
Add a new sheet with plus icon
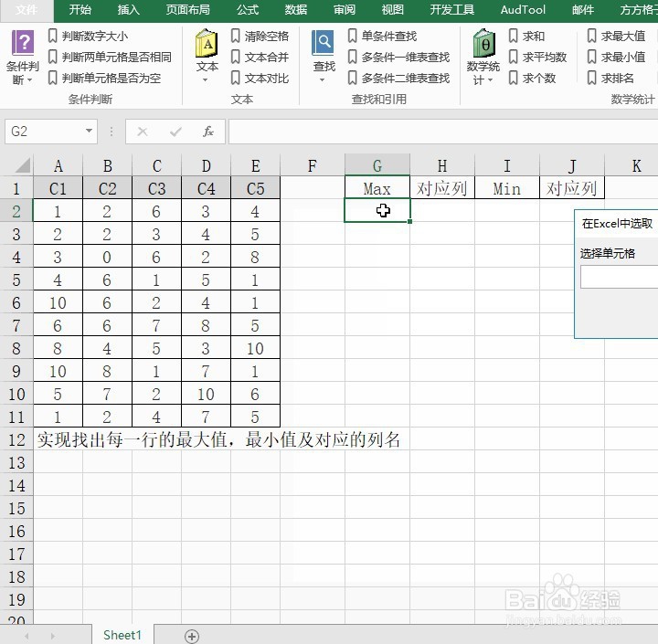pyautogui.click(x=192, y=636)
